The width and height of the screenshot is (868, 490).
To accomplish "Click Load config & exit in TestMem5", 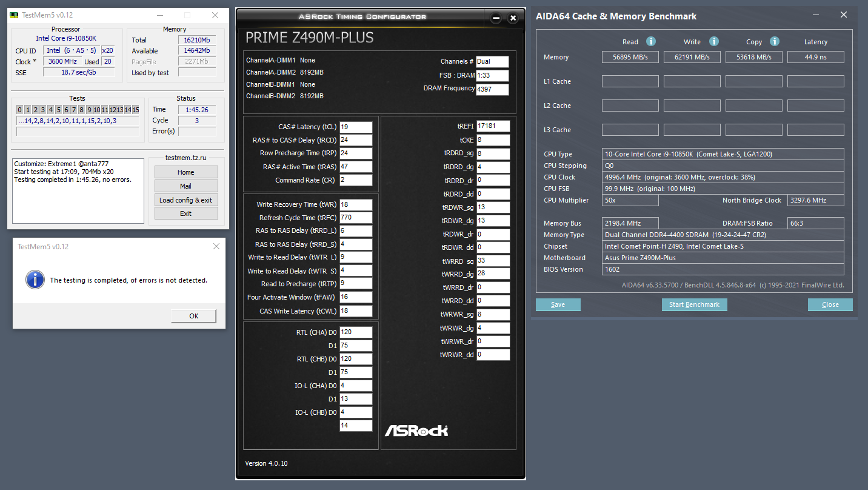I will 186,200.
